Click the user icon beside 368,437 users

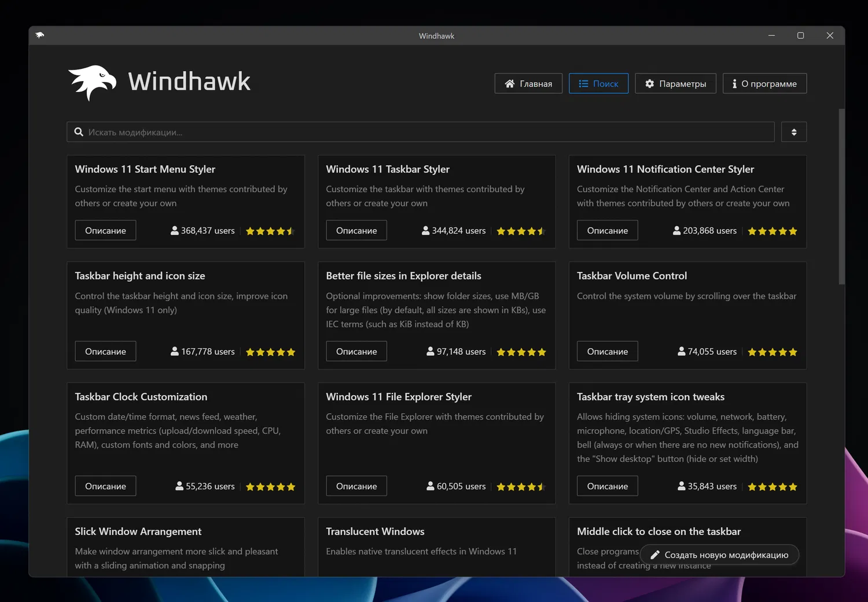[175, 230]
